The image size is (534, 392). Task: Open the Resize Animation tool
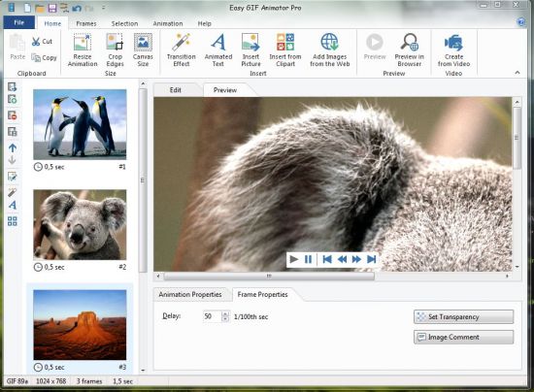[83, 50]
